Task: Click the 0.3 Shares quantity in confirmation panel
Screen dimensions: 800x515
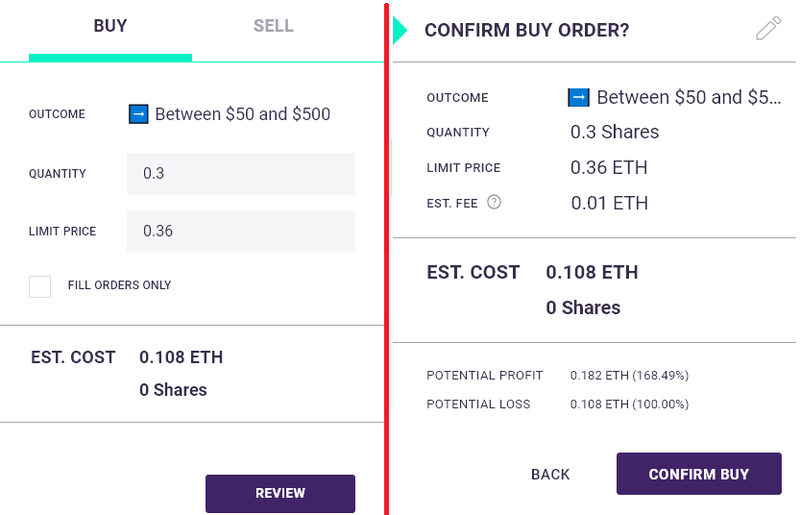Action: 614,132
